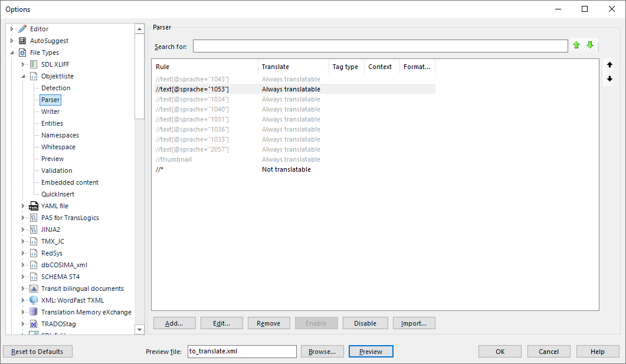The image size is (626, 364).
Task: Click the XML: WordFast TXML globe icon
Action: [x=32, y=300]
